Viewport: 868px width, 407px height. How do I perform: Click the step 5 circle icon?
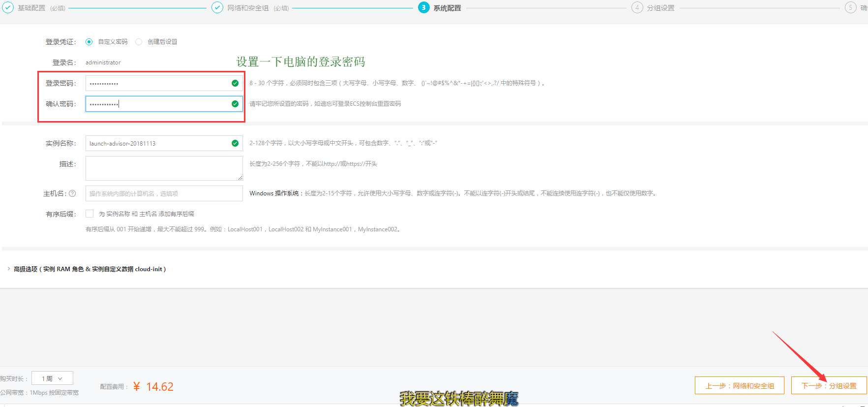pyautogui.click(x=850, y=7)
